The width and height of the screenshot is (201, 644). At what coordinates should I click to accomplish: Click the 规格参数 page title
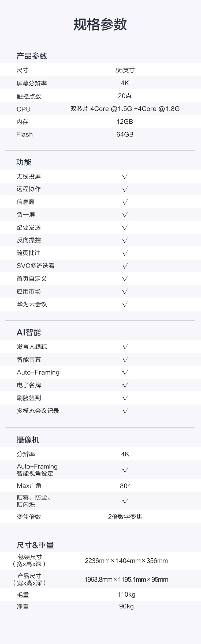point(100,24)
